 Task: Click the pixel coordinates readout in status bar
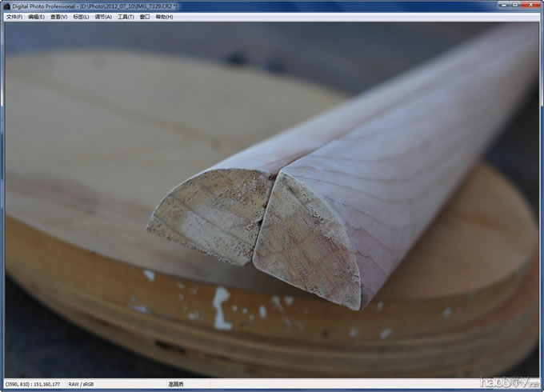point(33,385)
